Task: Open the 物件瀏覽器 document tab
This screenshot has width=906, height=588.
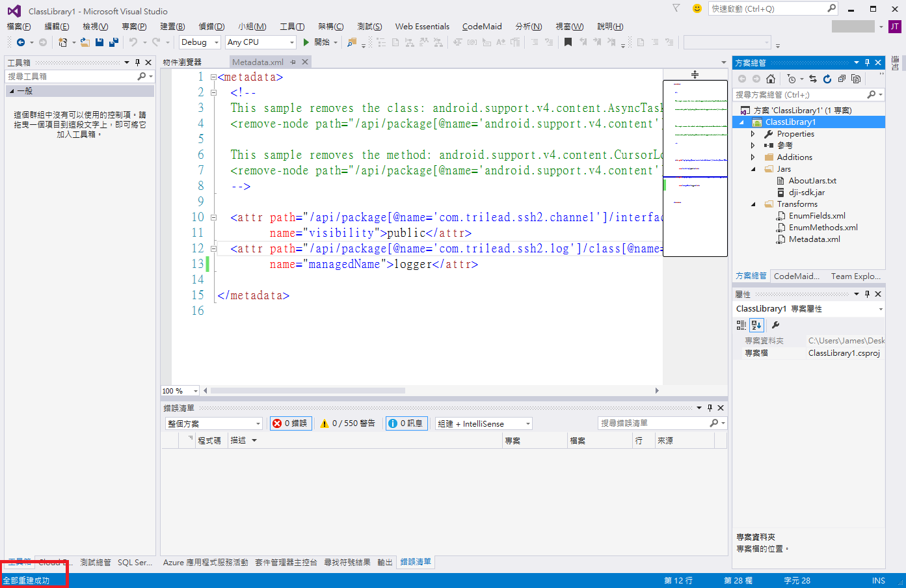Action: [182, 62]
